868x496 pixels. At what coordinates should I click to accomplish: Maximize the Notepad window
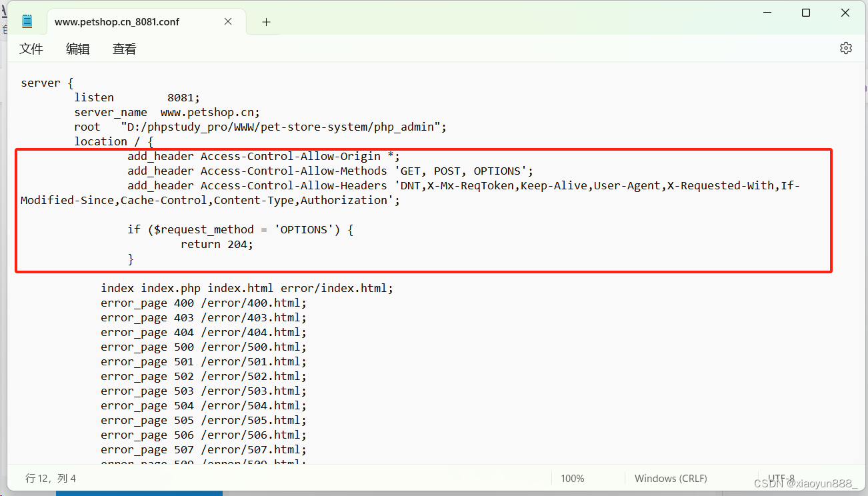806,13
